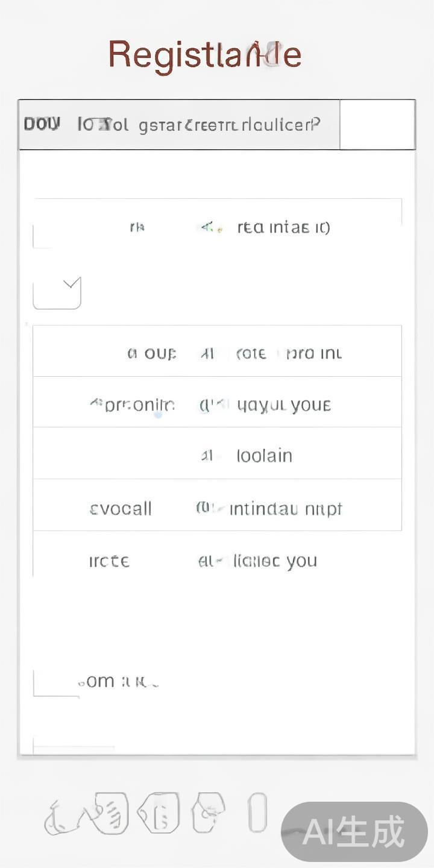
Task: Select the "evocall" list row
Action: [x=217, y=509]
